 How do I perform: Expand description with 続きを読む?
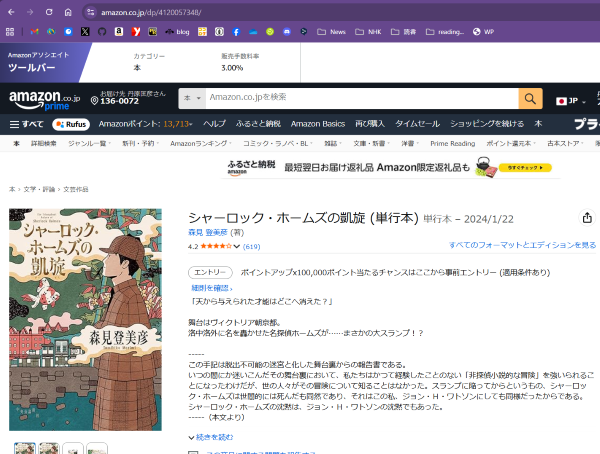(x=211, y=437)
